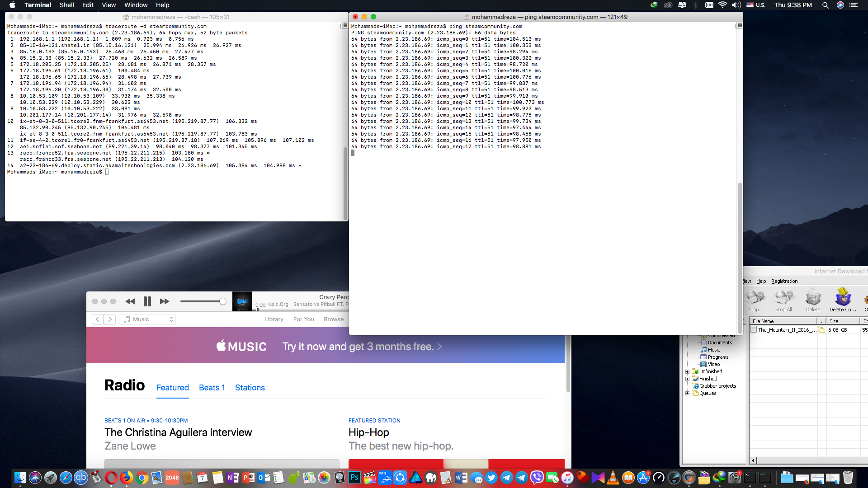
Task: Open the Shell menu in menu bar
Action: [67, 5]
